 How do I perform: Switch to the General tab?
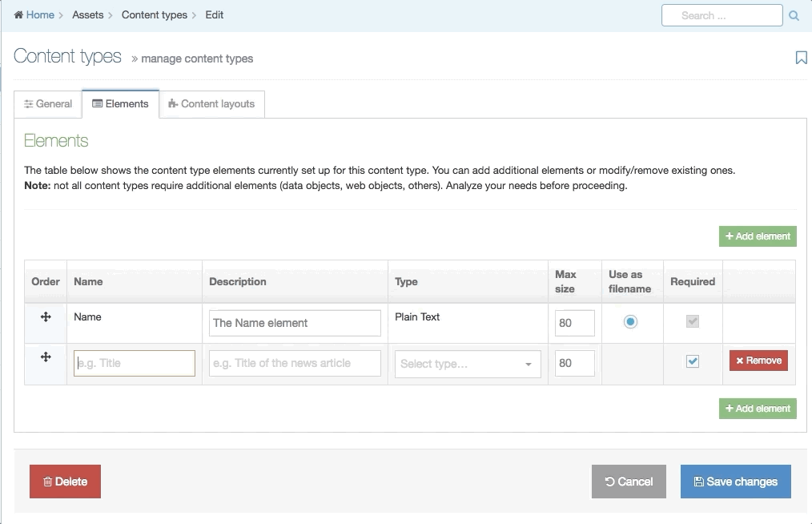pos(48,103)
